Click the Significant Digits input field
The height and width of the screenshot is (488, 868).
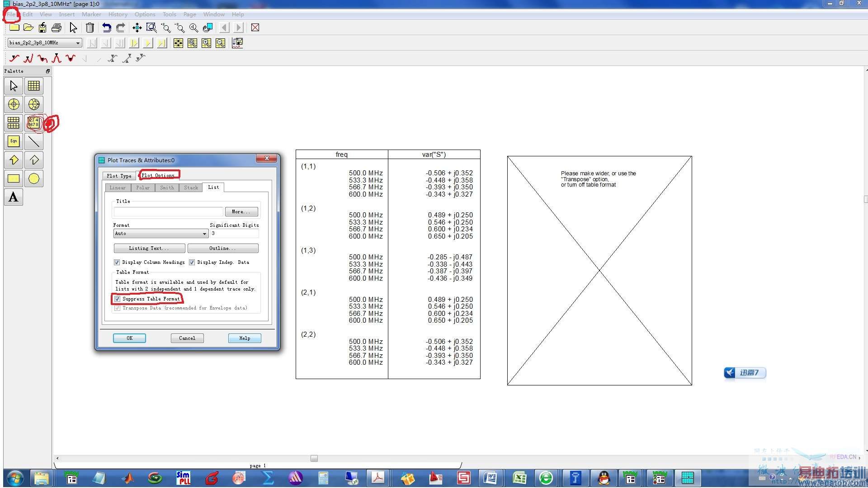(234, 234)
